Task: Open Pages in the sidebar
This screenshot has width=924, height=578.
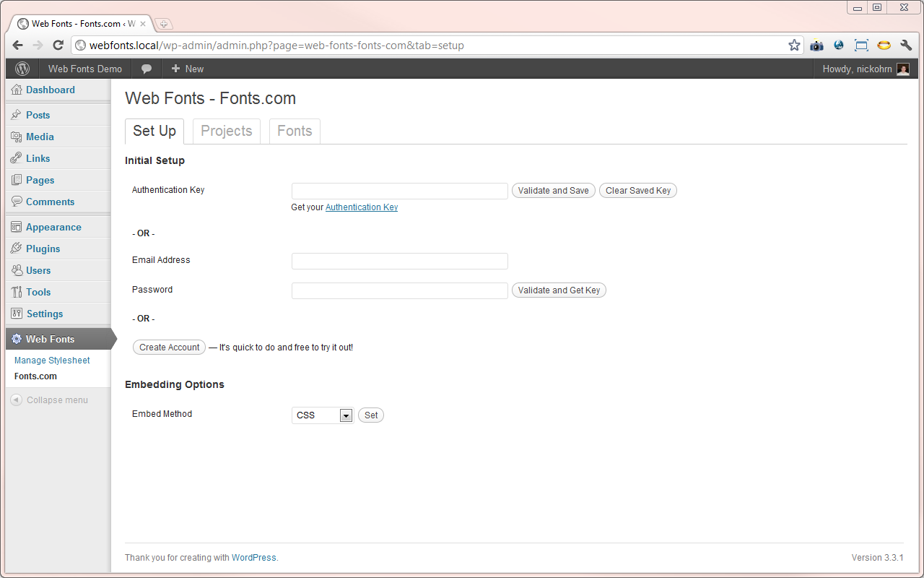Action: tap(40, 180)
